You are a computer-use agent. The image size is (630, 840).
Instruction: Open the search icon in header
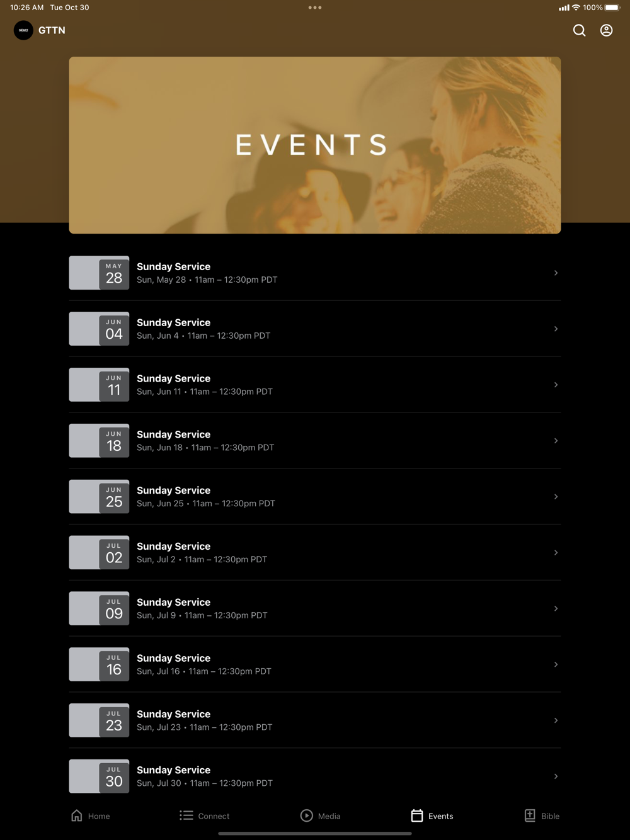tap(579, 30)
